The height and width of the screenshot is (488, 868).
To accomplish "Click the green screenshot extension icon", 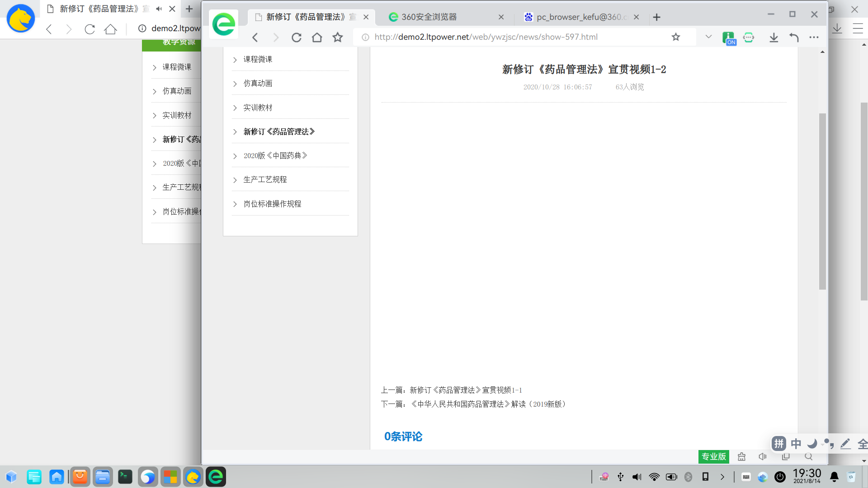I will coord(749,38).
